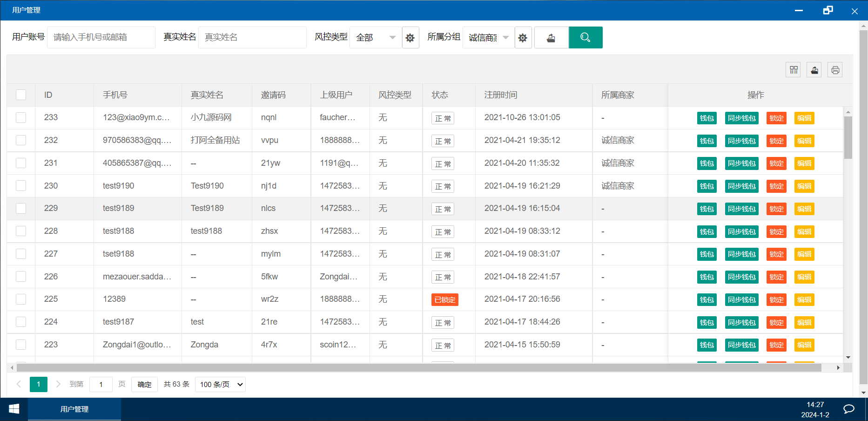Click 诚信商家 cell in row 232
The height and width of the screenshot is (421, 868).
618,140
